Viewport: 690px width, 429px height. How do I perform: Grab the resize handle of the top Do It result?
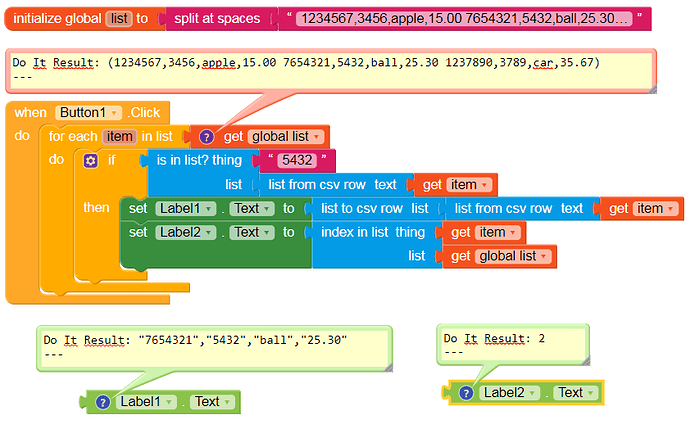click(x=653, y=89)
